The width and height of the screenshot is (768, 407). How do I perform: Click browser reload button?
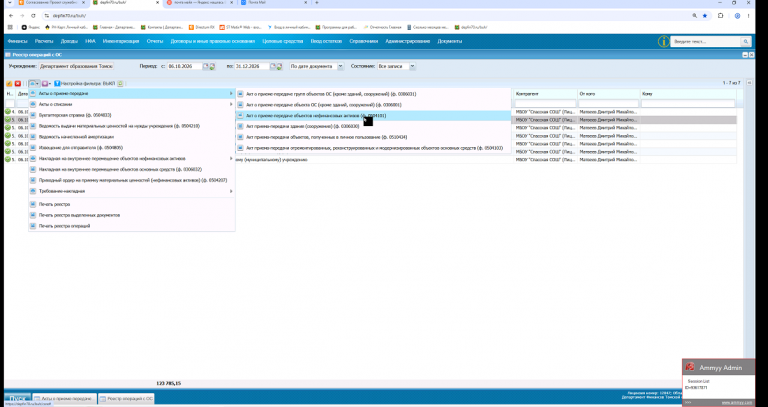pyautogui.click(x=33, y=16)
